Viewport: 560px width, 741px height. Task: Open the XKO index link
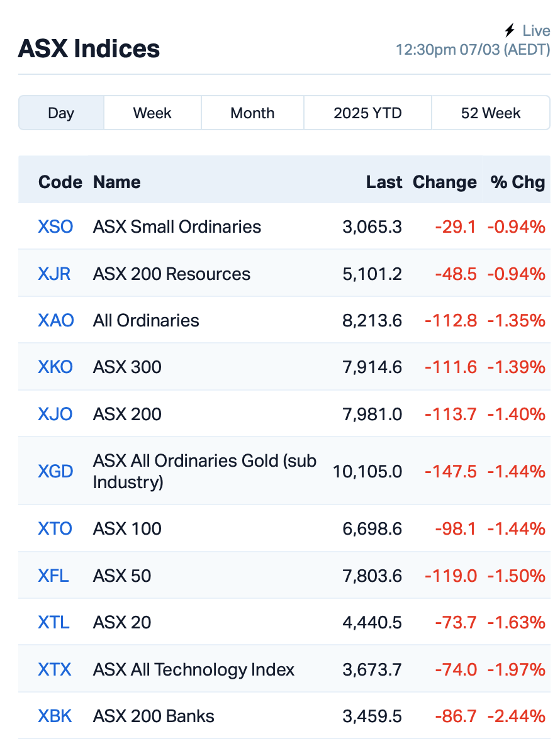pos(55,367)
